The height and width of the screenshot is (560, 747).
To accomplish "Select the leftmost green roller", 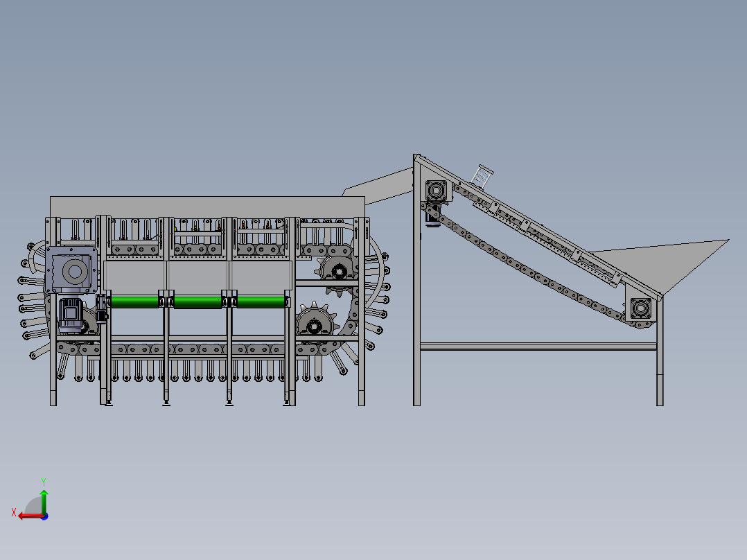I will point(134,301).
